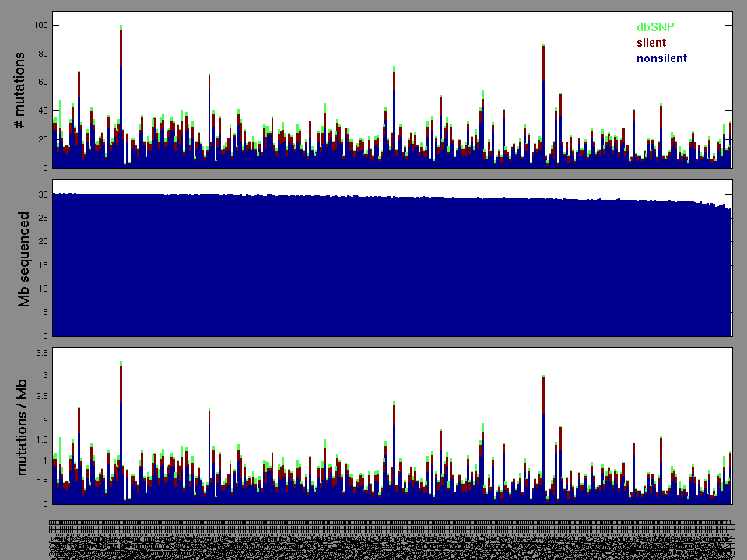The width and height of the screenshot is (747, 560).
Task: Click the 15 tick on Mb sequenced axis
Action: (x=43, y=265)
